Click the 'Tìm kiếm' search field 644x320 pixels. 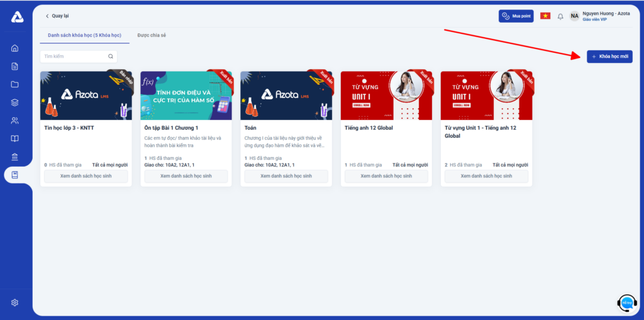(74, 57)
